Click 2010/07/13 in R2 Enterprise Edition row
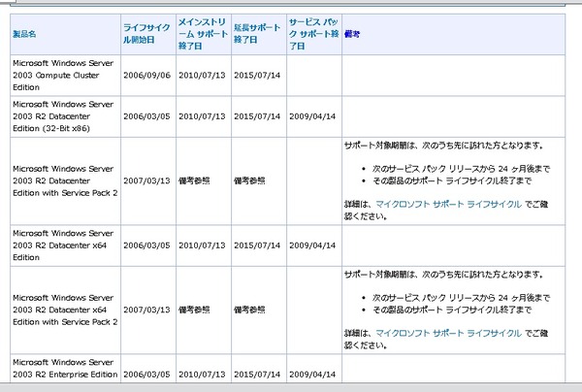Screen dimensions: 582x392 coord(202,375)
